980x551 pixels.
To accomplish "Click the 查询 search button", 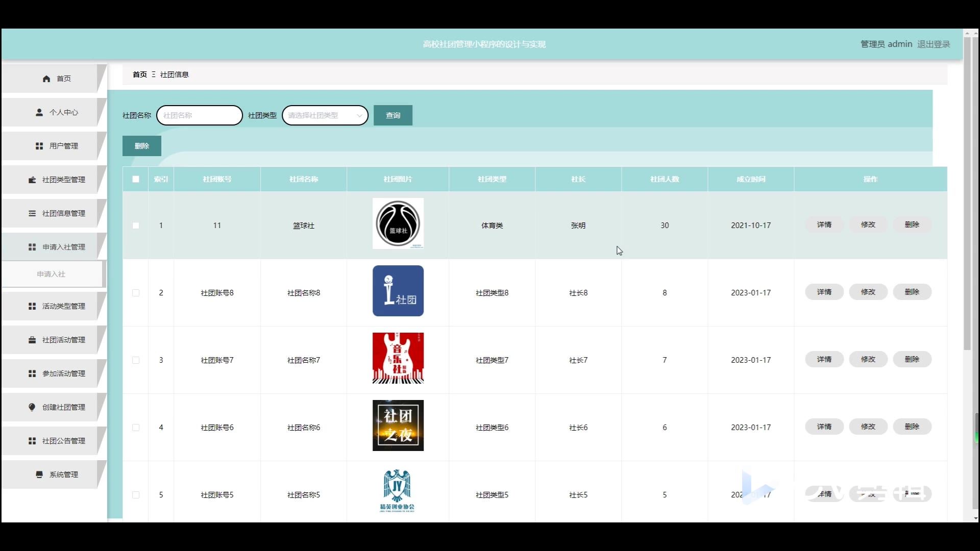I will tap(393, 115).
